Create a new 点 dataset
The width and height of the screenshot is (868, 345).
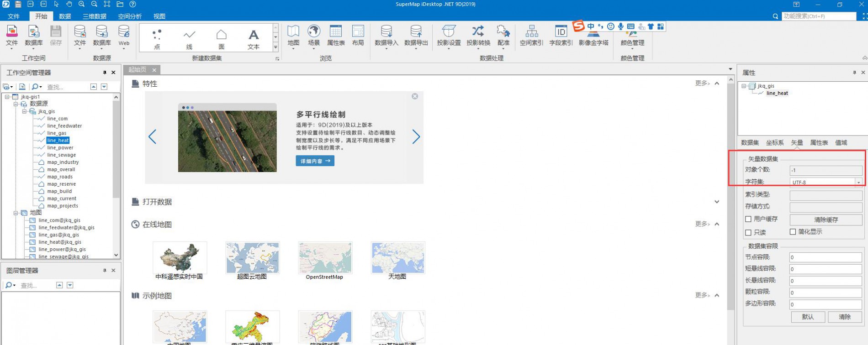157,38
